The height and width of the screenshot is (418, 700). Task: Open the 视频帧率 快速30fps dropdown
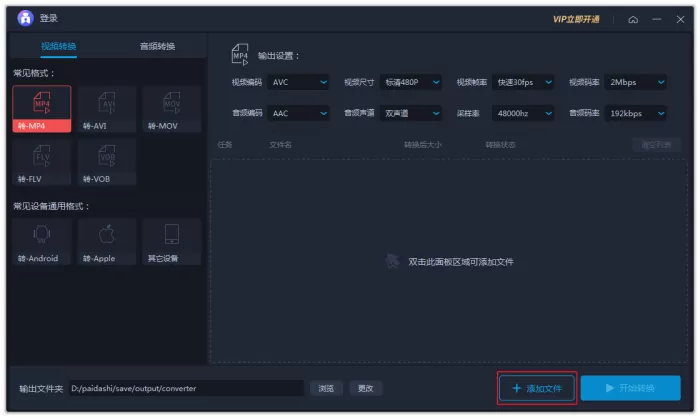pyautogui.click(x=523, y=82)
